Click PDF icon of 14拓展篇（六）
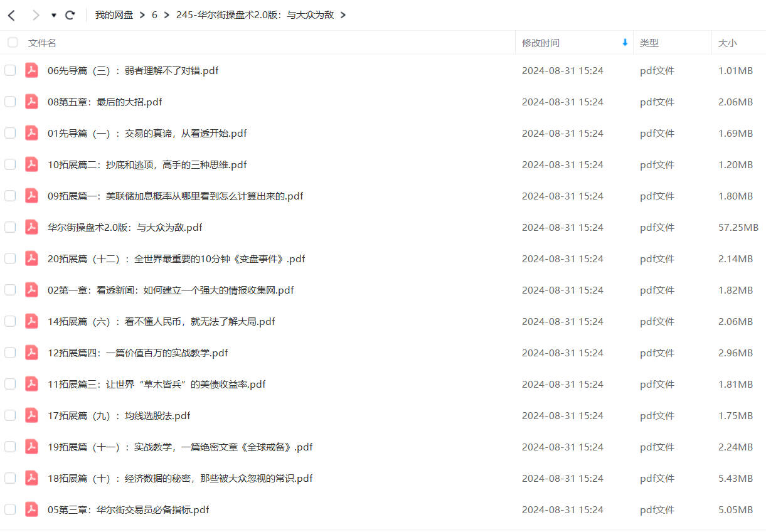Screen dimensions: 766x532 coord(31,321)
